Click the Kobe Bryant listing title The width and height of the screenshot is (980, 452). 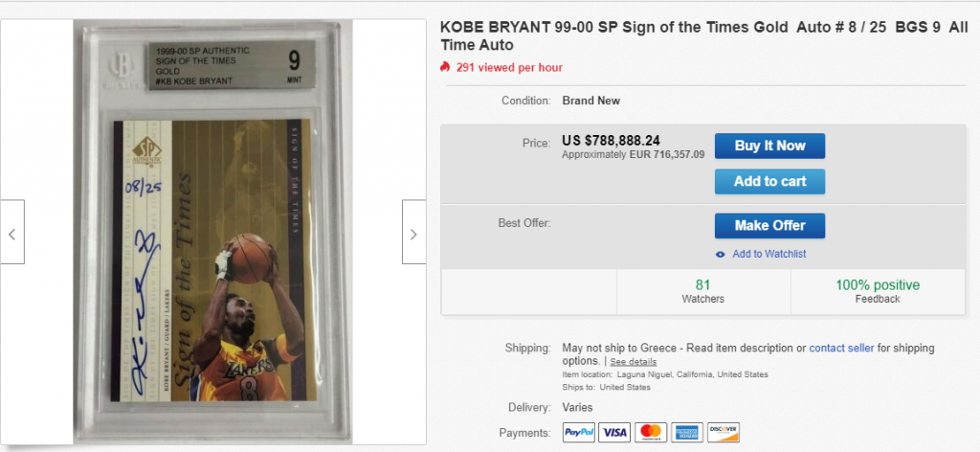702,35
